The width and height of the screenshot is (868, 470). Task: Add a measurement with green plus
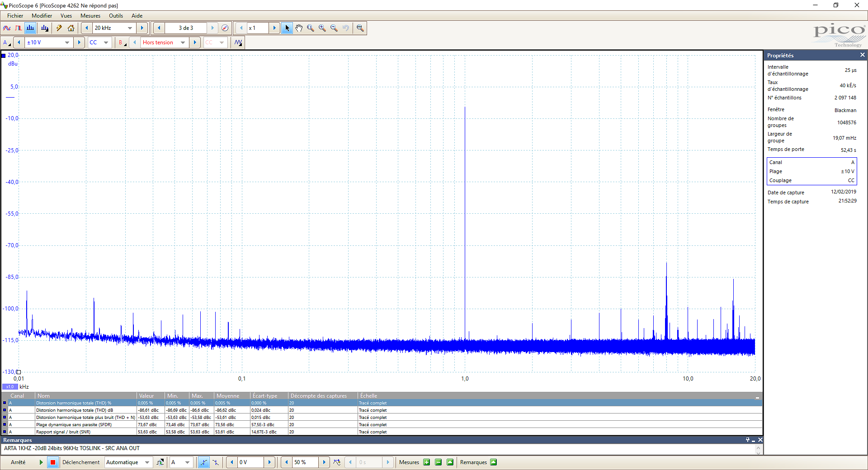(x=426, y=462)
